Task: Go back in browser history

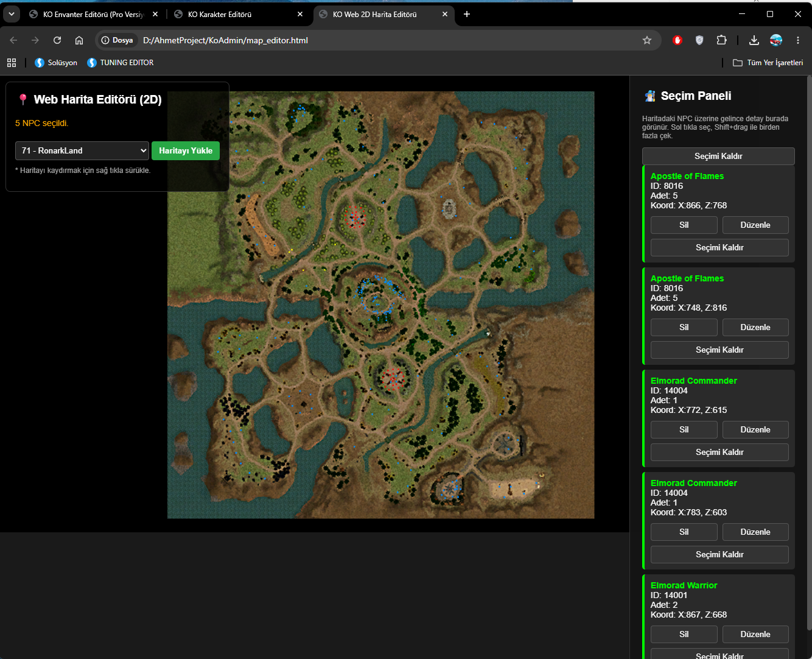Action: 13,40
